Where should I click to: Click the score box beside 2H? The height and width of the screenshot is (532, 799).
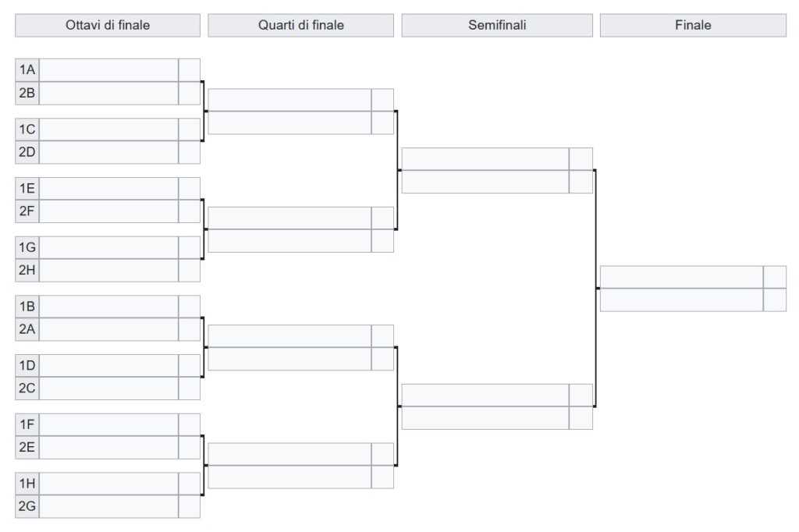189,271
